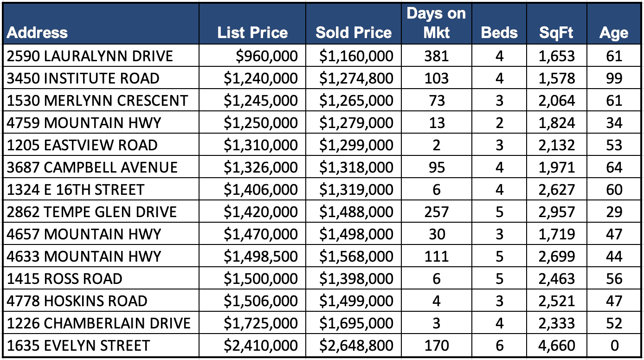Click the Beds column header

pyautogui.click(x=499, y=32)
